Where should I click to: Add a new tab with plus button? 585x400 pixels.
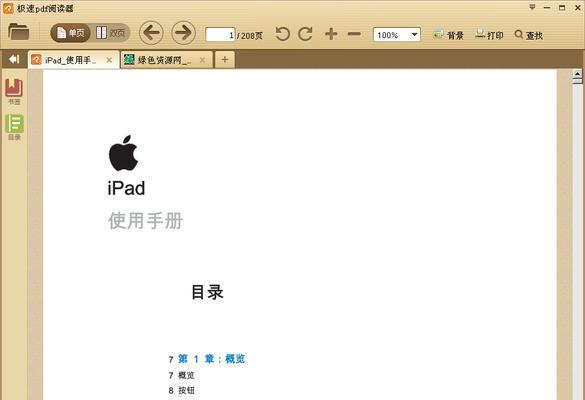tap(225, 60)
